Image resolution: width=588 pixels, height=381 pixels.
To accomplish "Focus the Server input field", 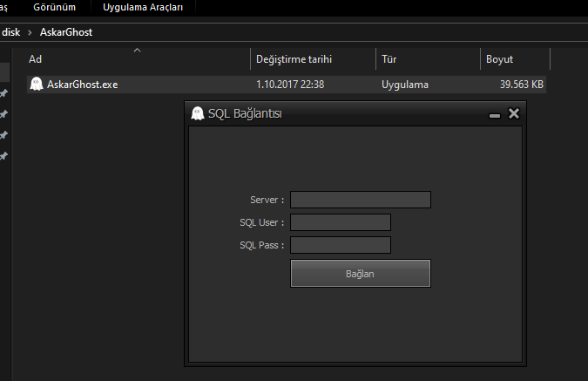I will point(361,200).
